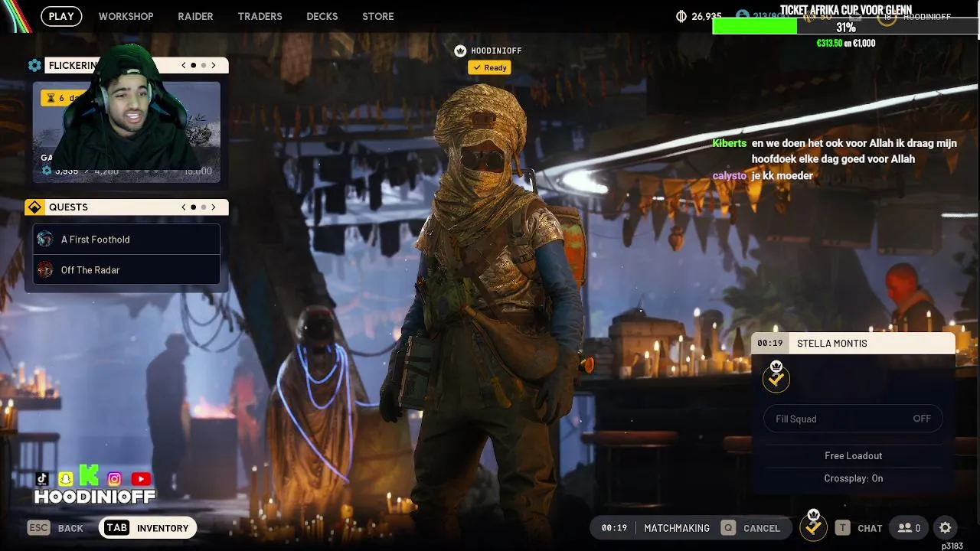The image size is (980, 551).
Task: Click the squad leader checkmark in Stella Montis panel
Action: click(x=776, y=378)
